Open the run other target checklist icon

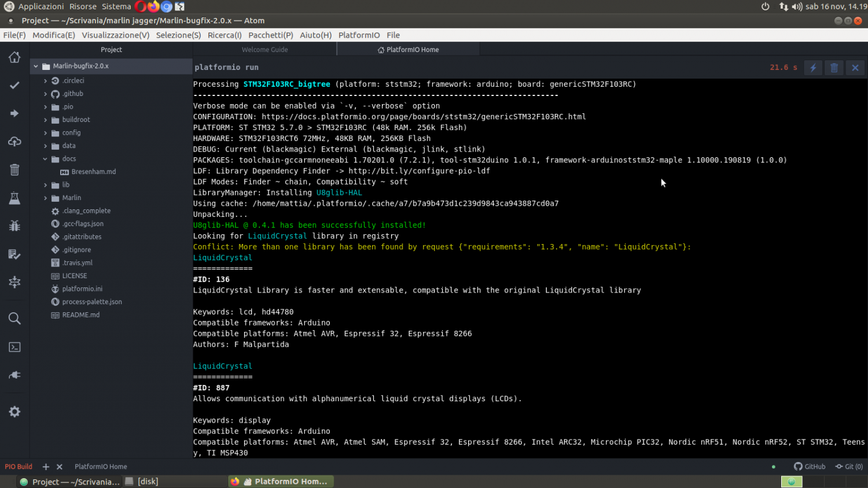coord(14,254)
